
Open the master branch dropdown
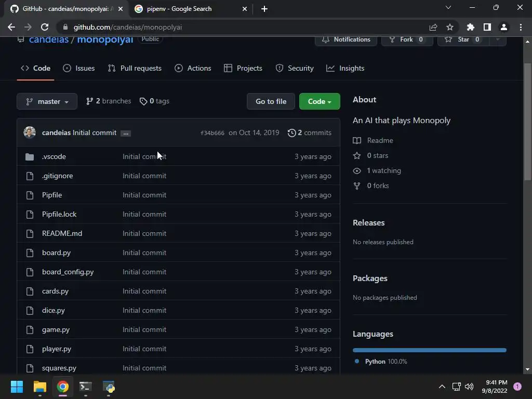pyautogui.click(x=47, y=101)
